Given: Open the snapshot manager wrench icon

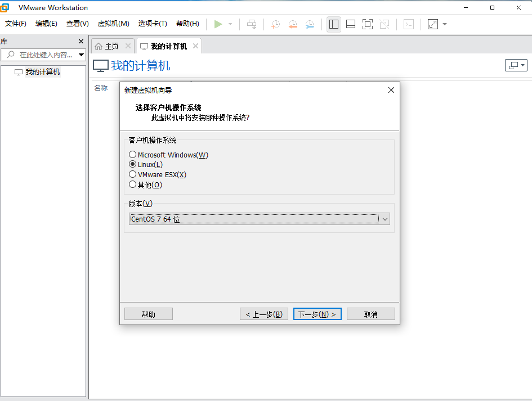Looking at the screenshot, I should pyautogui.click(x=310, y=24).
